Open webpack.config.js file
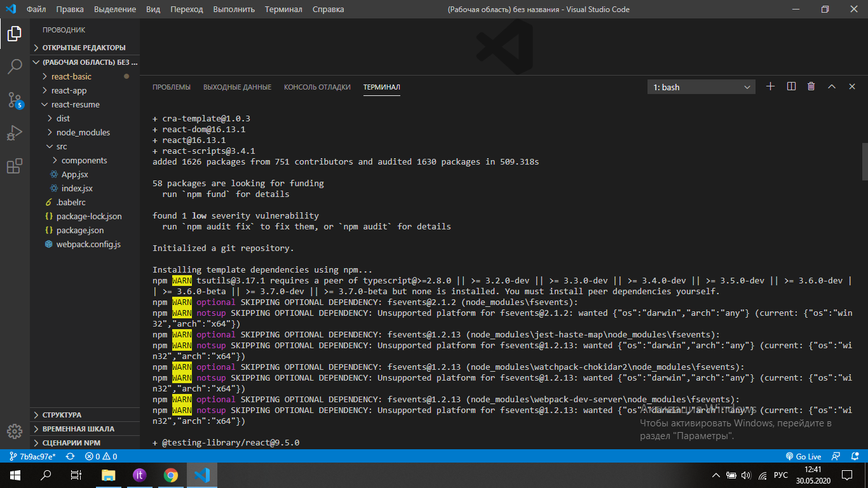Image resolution: width=868 pixels, height=488 pixels. (85, 244)
